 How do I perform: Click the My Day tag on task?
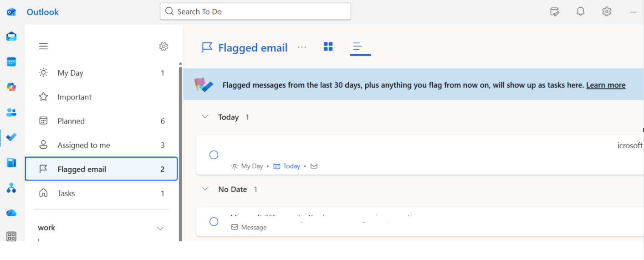pyautogui.click(x=252, y=166)
